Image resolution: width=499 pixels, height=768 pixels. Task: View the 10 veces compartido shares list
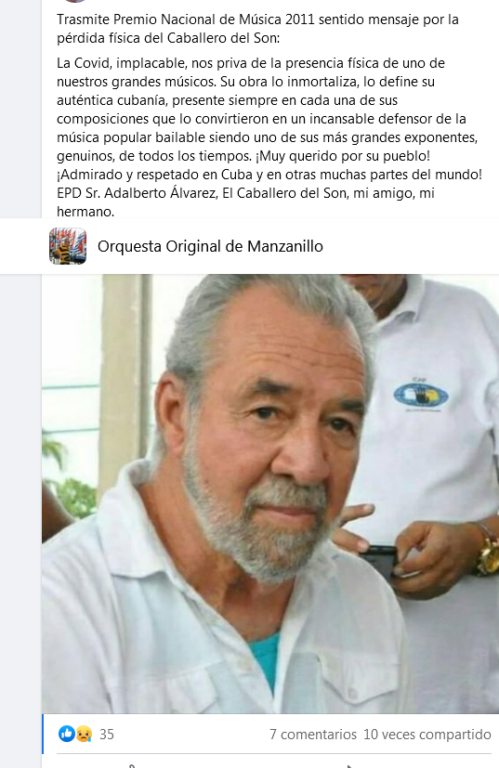click(427, 734)
